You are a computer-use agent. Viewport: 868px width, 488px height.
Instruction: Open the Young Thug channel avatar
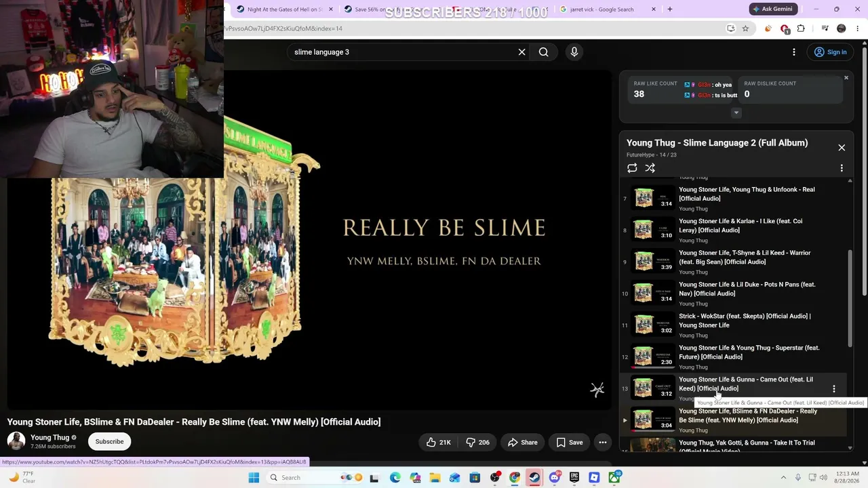[x=16, y=441]
